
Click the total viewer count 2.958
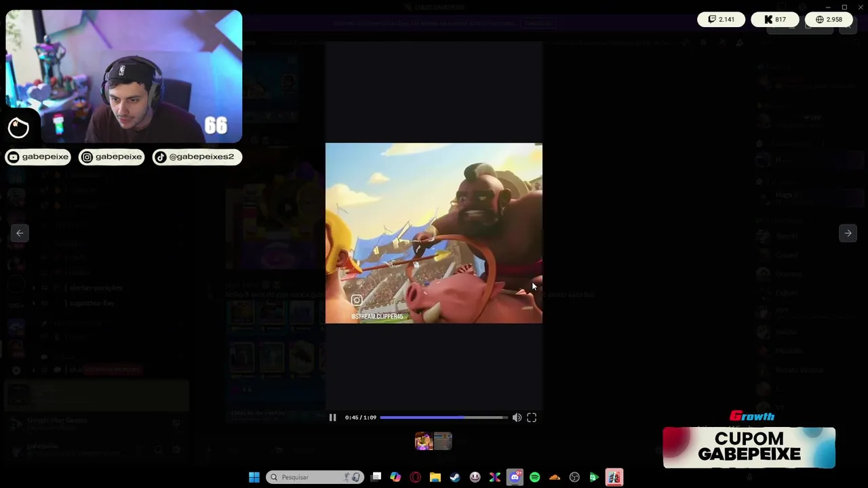[829, 20]
